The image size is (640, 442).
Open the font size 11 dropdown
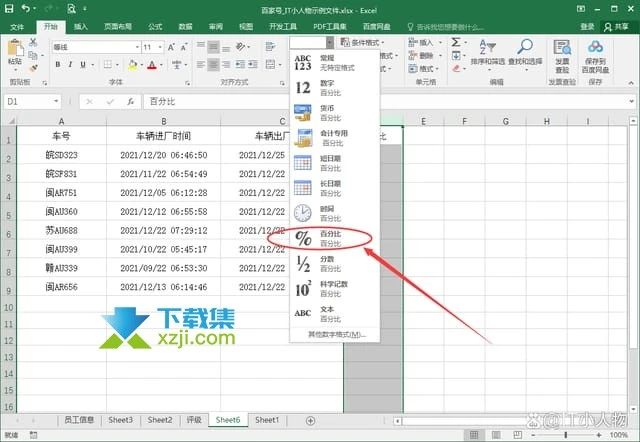click(x=160, y=47)
